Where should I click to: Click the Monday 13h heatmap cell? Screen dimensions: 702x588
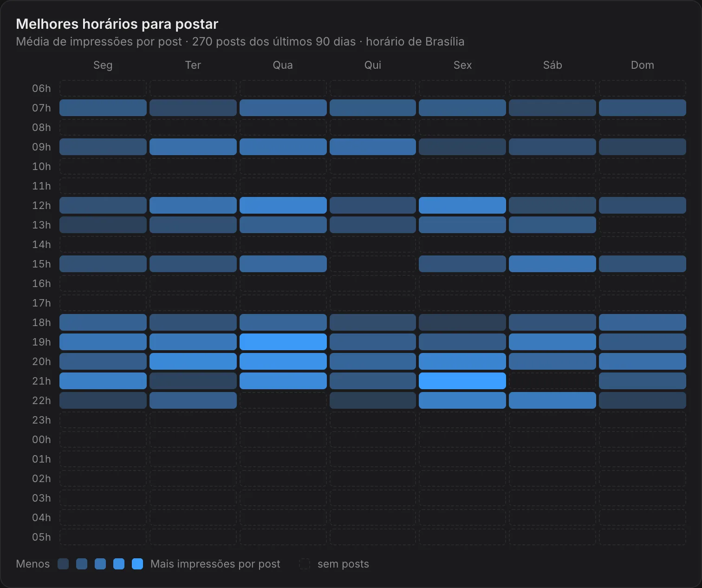point(103,225)
